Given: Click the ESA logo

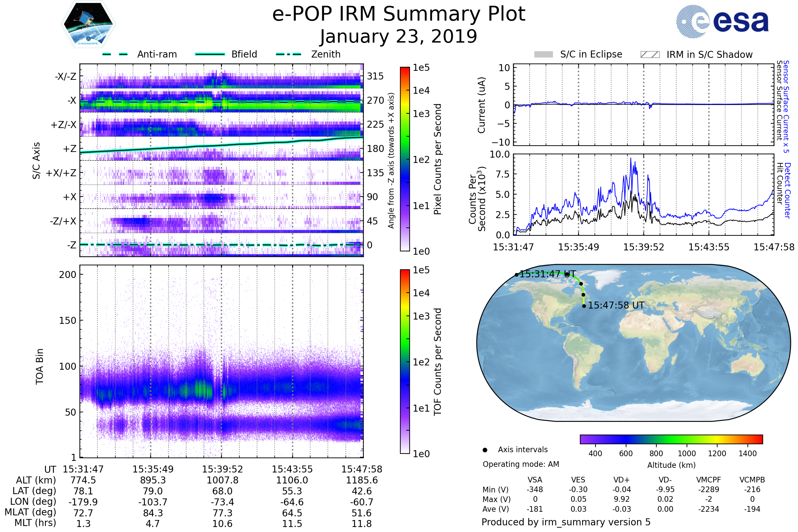Looking at the screenshot, I should tap(722, 21).
